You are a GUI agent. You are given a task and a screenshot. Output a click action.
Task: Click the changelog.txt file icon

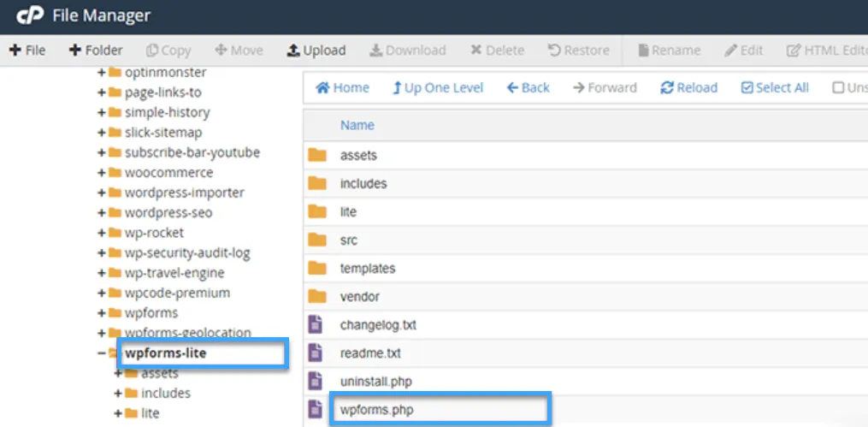click(315, 324)
